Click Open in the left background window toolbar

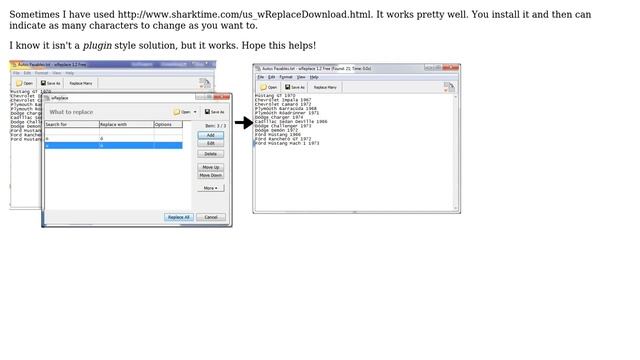coord(24,83)
